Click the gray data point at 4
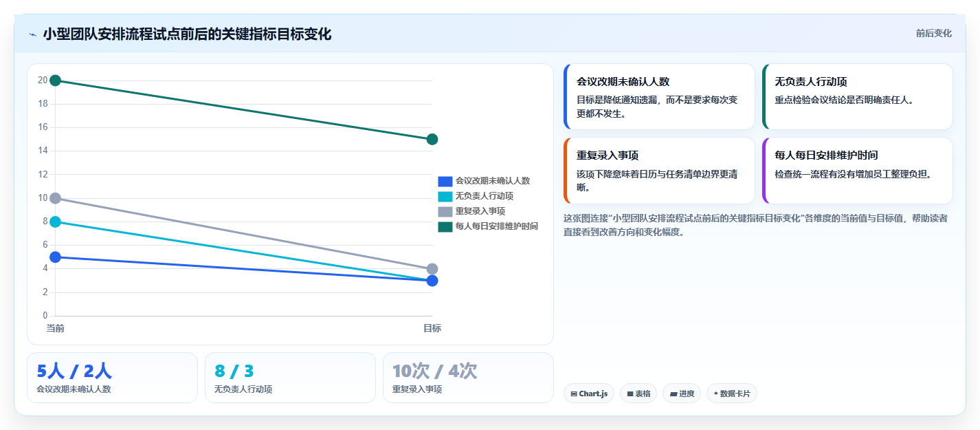Viewport: 980px width, 430px height. click(x=432, y=269)
